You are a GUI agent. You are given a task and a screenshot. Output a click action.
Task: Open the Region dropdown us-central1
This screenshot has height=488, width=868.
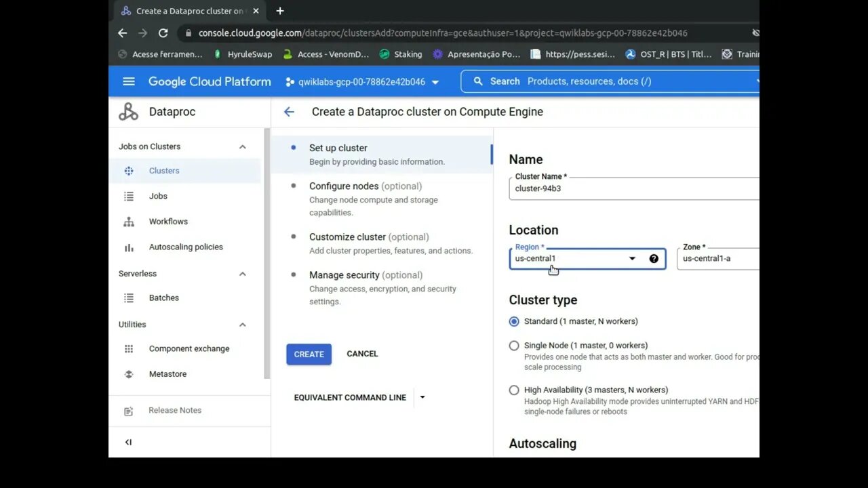coord(587,258)
